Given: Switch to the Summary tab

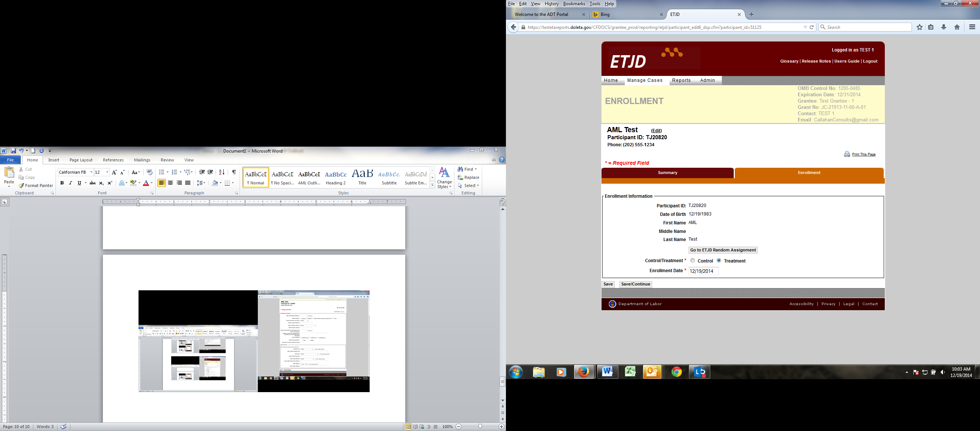Looking at the screenshot, I should pyautogui.click(x=667, y=173).
